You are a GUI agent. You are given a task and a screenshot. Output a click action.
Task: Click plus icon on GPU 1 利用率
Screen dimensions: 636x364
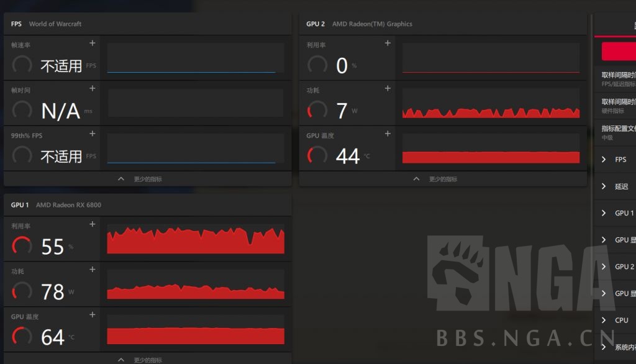click(x=93, y=224)
